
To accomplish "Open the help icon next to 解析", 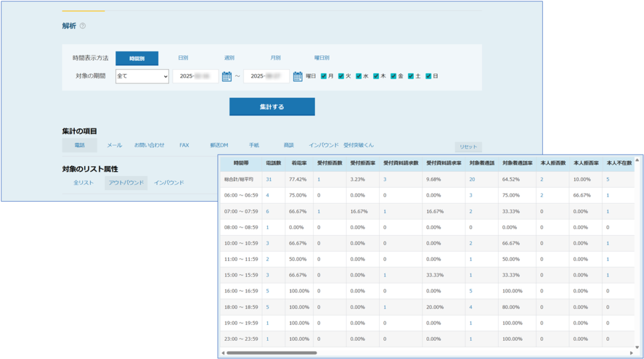I will (82, 26).
